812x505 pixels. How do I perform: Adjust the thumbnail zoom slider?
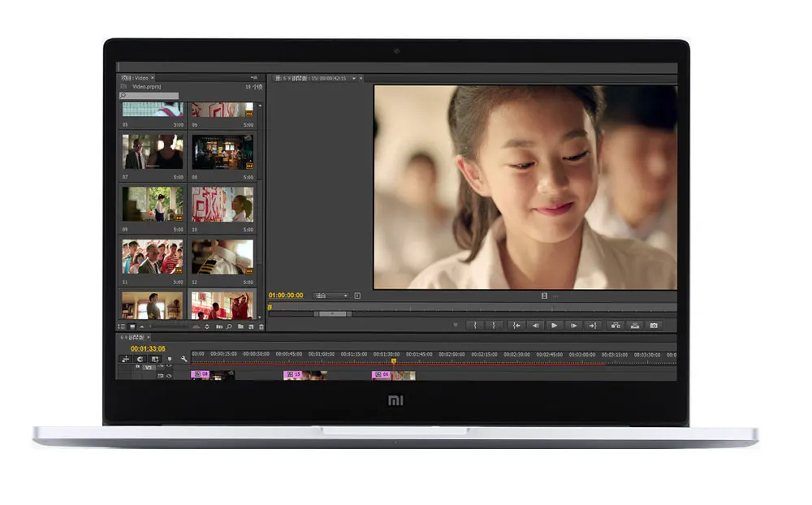tap(168, 326)
